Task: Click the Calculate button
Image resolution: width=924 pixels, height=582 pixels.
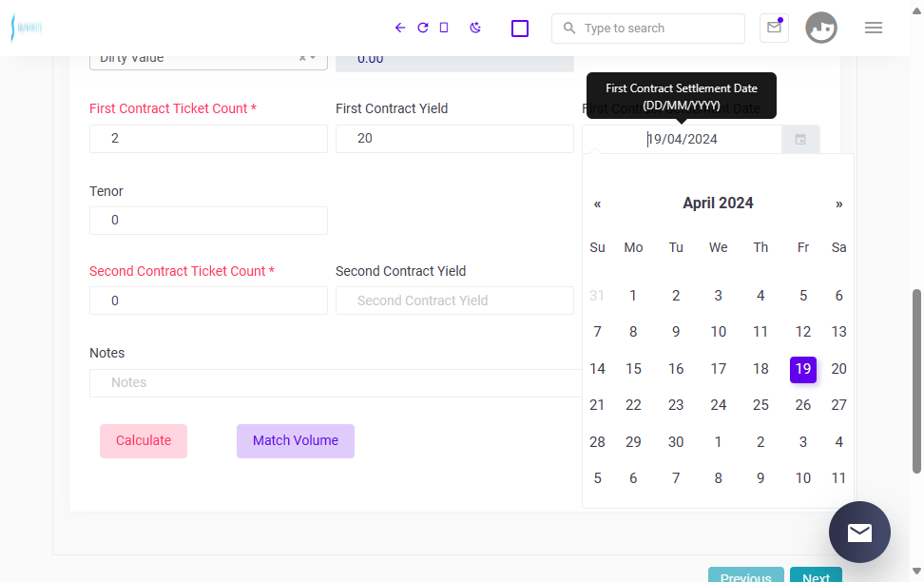Action: 144,441
